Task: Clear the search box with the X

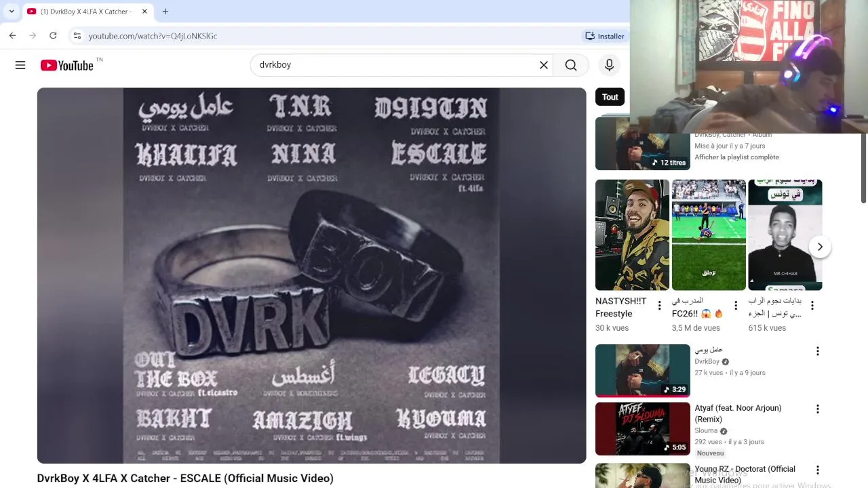Action: [x=544, y=65]
